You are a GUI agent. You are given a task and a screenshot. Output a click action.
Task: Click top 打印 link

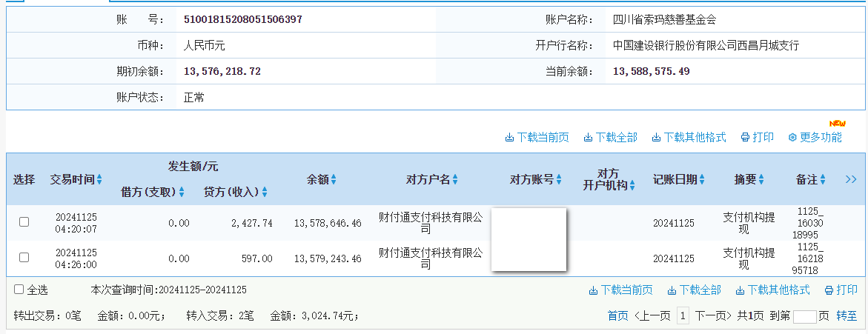[x=763, y=138]
